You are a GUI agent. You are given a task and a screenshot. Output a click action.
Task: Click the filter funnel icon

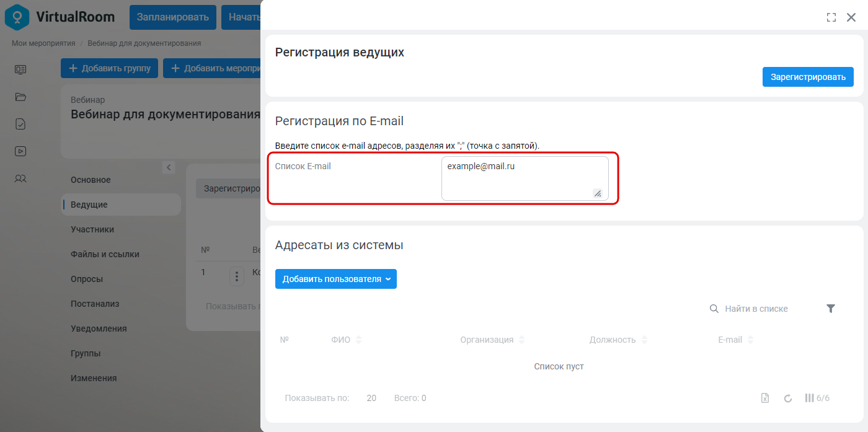[831, 309]
